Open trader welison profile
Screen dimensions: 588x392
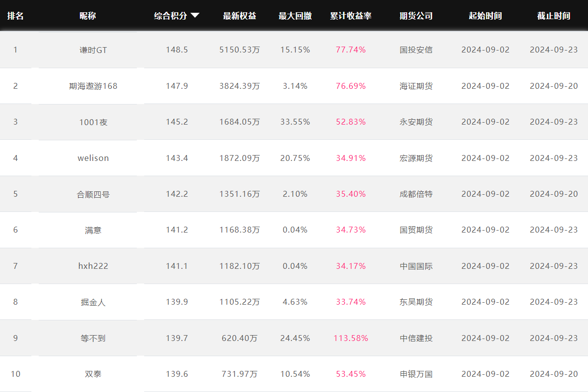(x=93, y=158)
